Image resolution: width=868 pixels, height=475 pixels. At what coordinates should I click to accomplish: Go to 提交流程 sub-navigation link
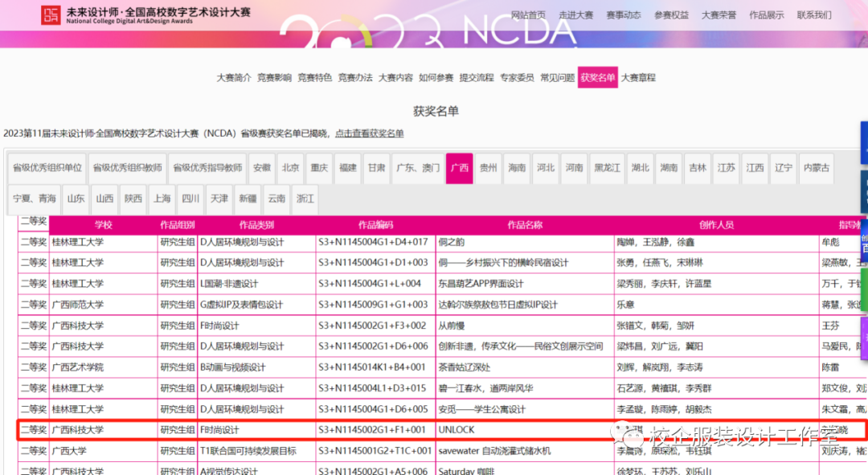point(476,77)
